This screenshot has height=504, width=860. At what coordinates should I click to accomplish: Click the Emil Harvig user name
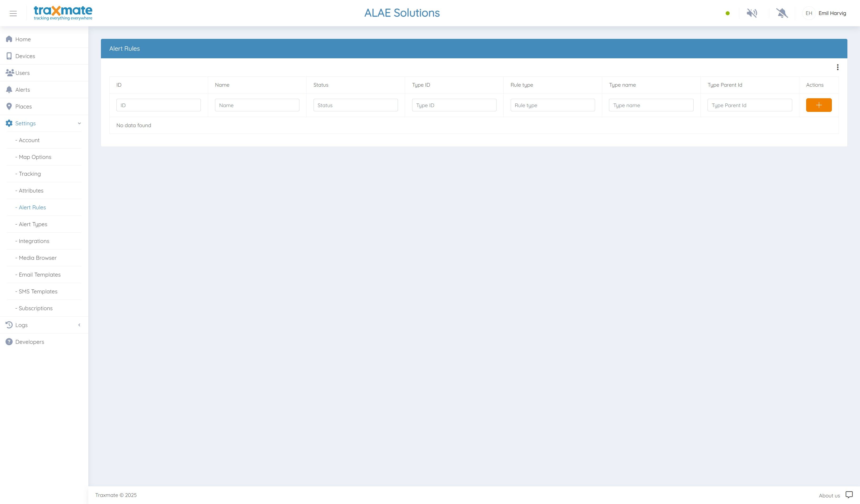[832, 13]
